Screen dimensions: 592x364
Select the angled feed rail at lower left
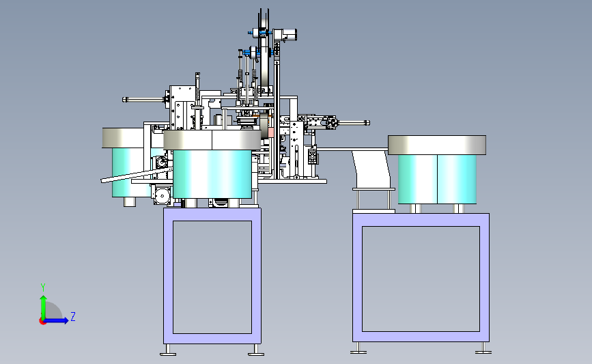tap(137, 176)
